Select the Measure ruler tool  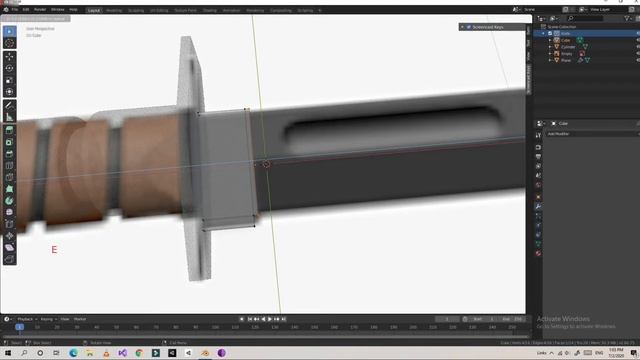9,117
